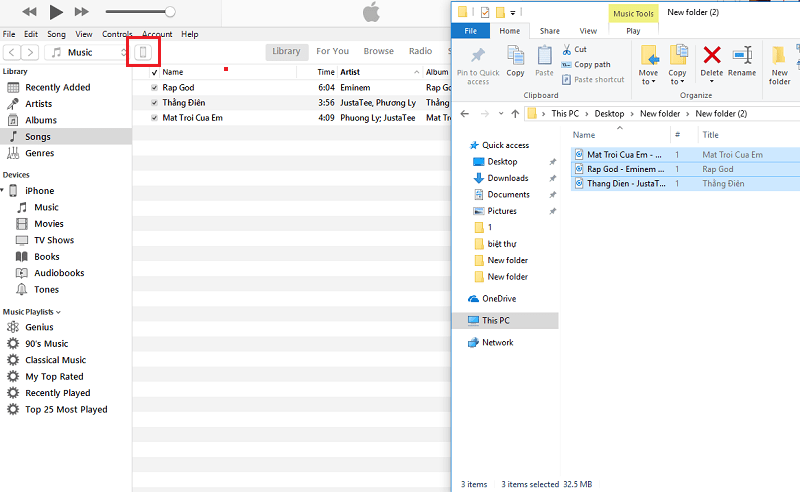Click Pin to Quick access in ribbon
This screenshot has width=800, height=492.
pos(478,65)
